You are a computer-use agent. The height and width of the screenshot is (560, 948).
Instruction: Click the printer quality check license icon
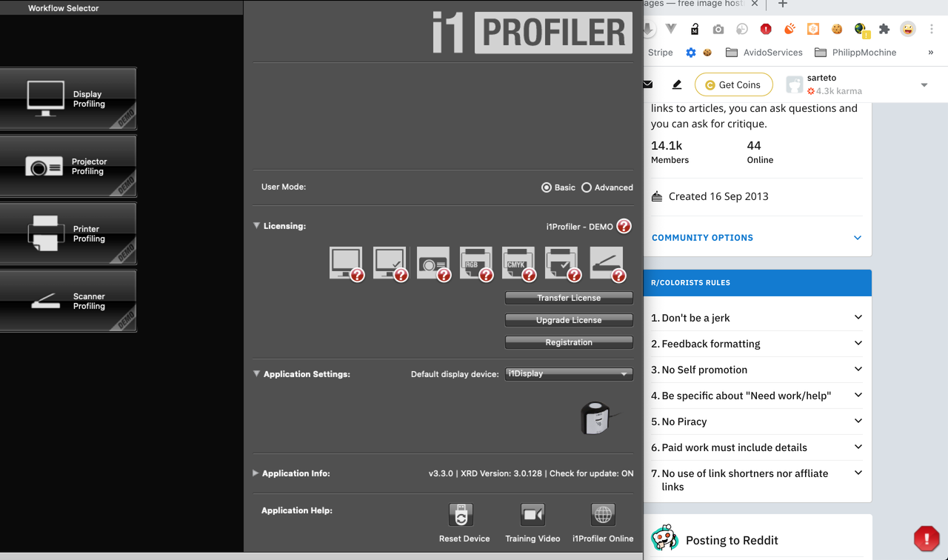click(x=562, y=263)
